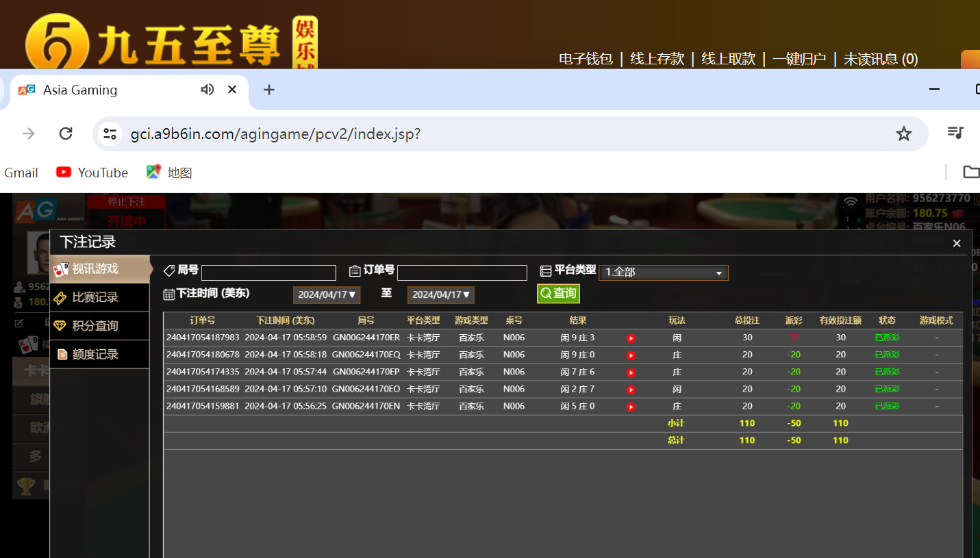
Task: Click order number 240417054187983
Action: (203, 338)
